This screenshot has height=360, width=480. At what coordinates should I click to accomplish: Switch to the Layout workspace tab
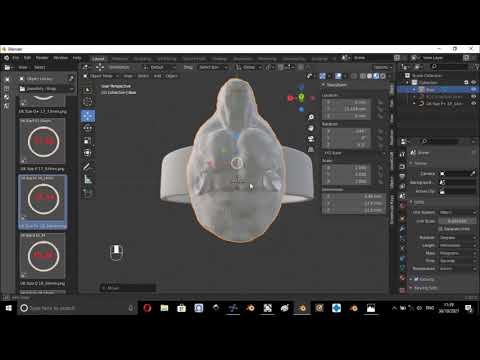click(x=98, y=59)
